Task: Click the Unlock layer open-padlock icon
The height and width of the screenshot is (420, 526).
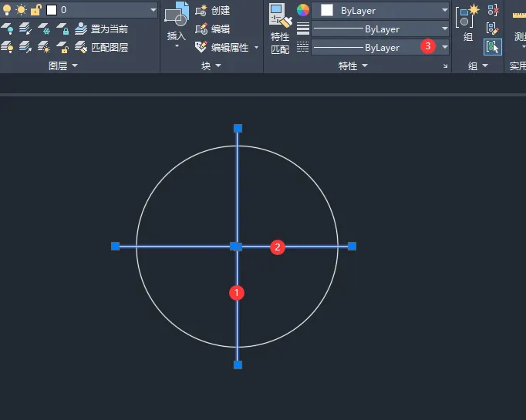Action: point(62,47)
